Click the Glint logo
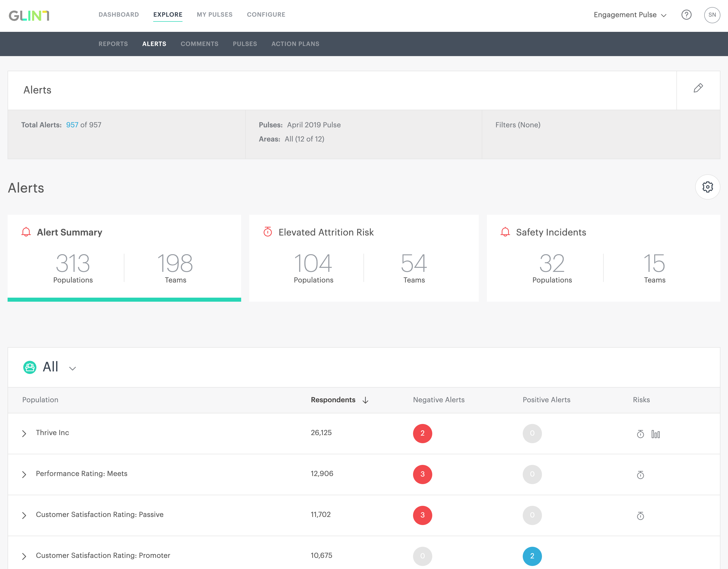 pos(29,15)
